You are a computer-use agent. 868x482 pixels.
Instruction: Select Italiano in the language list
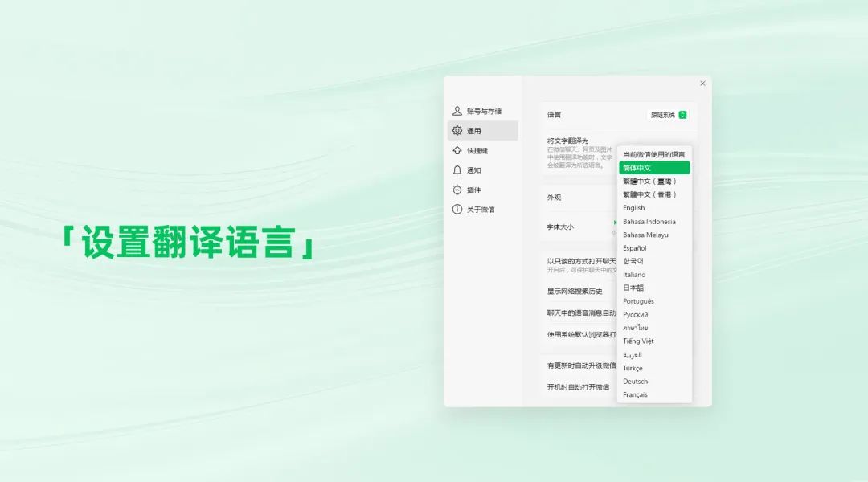point(653,275)
